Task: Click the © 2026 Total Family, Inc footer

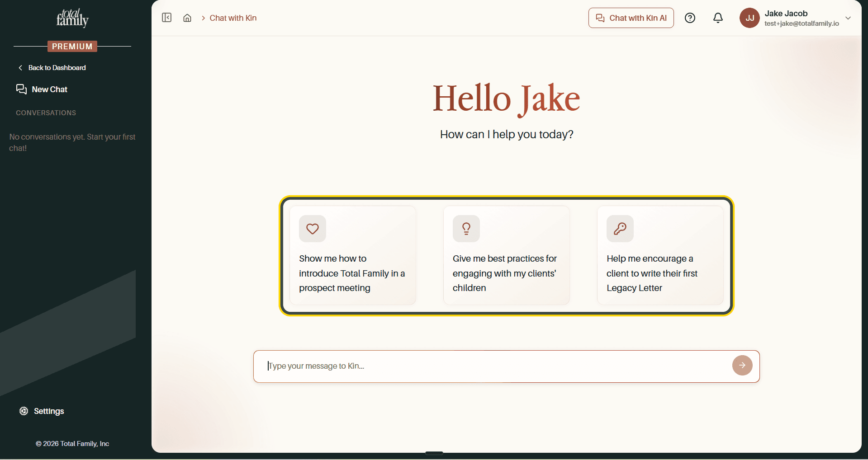Action: pos(72,444)
